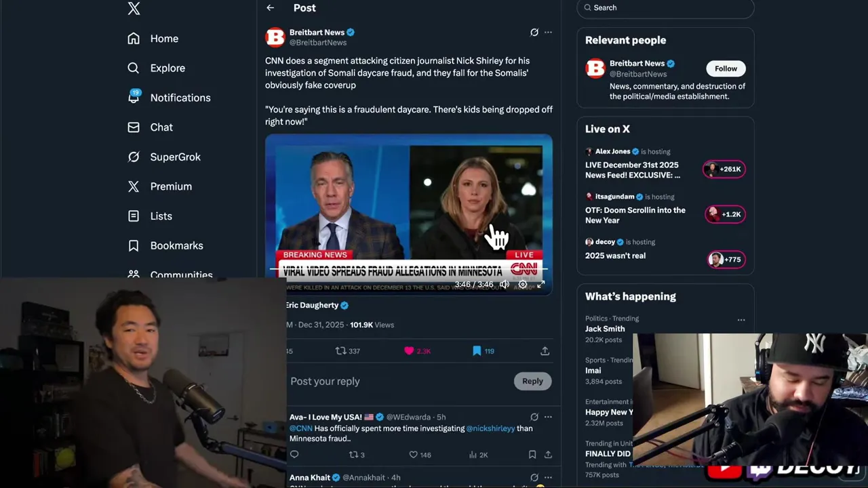This screenshot has width=868, height=488.
Task: Follow Breitbart News
Action: click(x=726, y=68)
